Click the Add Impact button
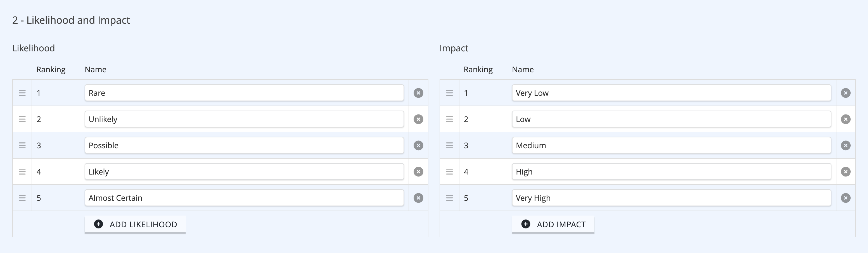The width and height of the screenshot is (868, 253). (x=553, y=224)
